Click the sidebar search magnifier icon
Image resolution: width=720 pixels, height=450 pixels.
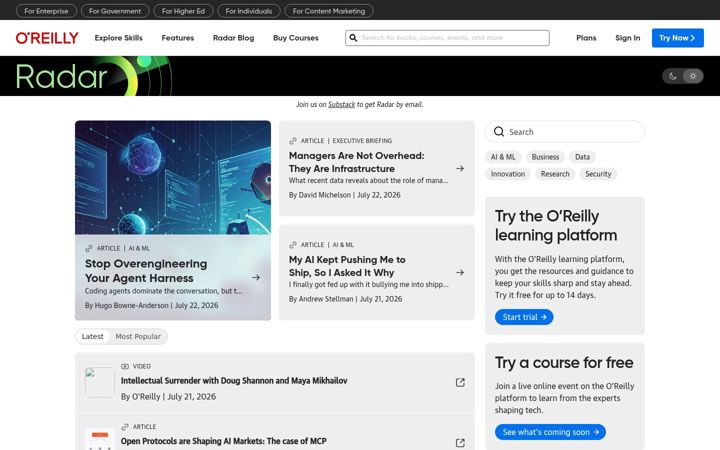point(499,132)
